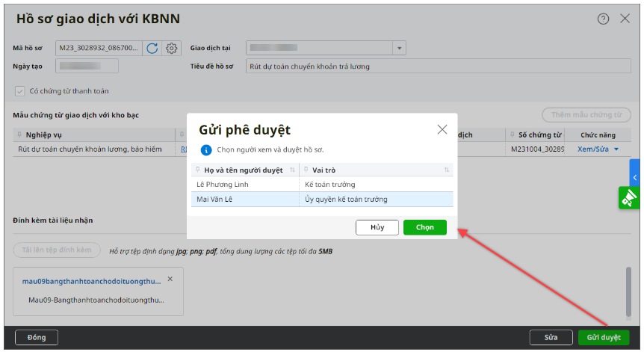644x352 pixels.
Task: Click the refresh icon next to Mã hồ sơ
Action: coord(152,48)
